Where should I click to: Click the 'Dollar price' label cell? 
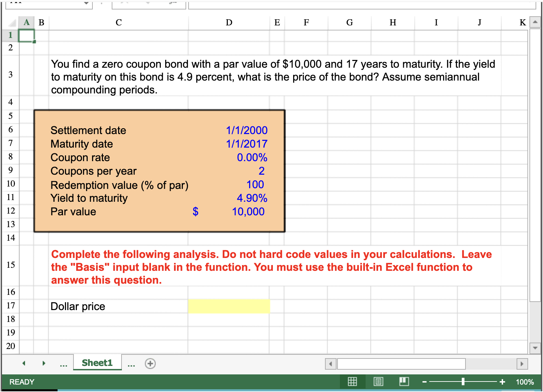[x=78, y=306]
